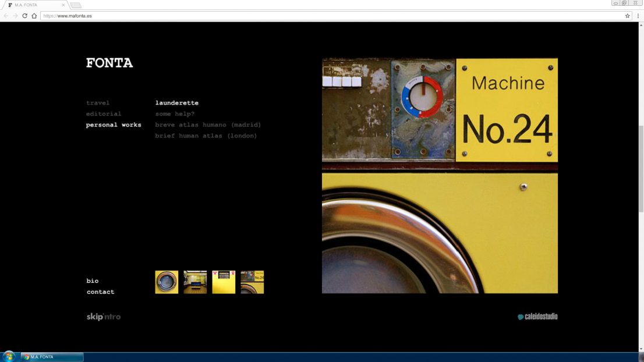The height and width of the screenshot is (362, 644).
Task: Minimize the browser window
Action: point(615,3)
